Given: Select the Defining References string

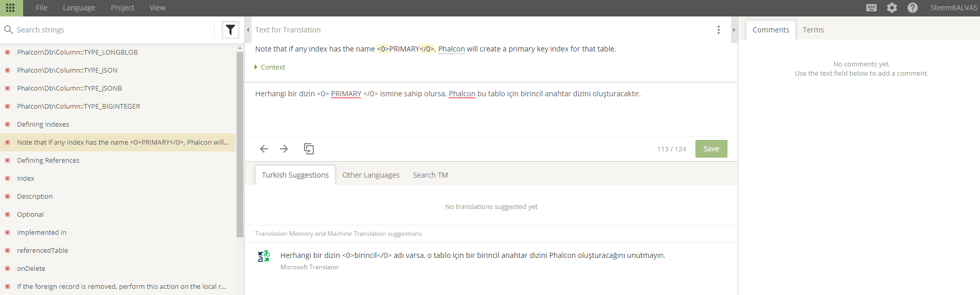Looking at the screenshot, I should (118, 160).
